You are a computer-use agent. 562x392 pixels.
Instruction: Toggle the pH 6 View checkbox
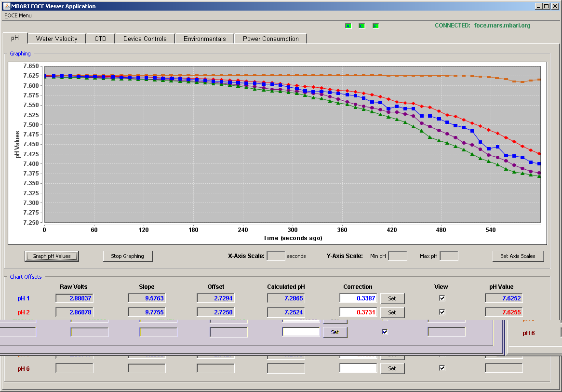(442, 368)
